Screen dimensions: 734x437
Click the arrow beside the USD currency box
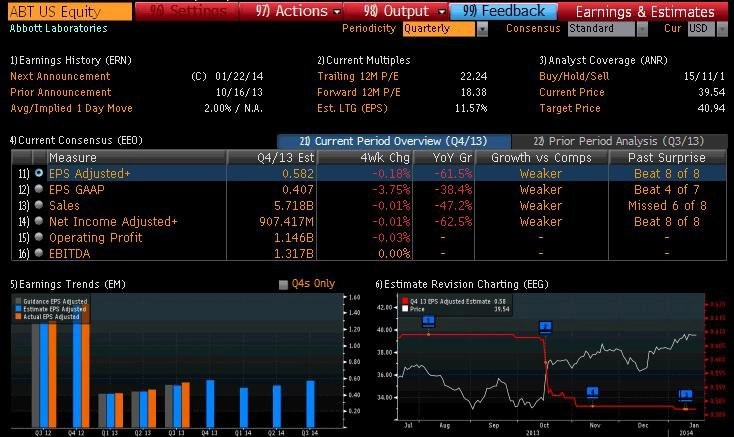tap(722, 29)
